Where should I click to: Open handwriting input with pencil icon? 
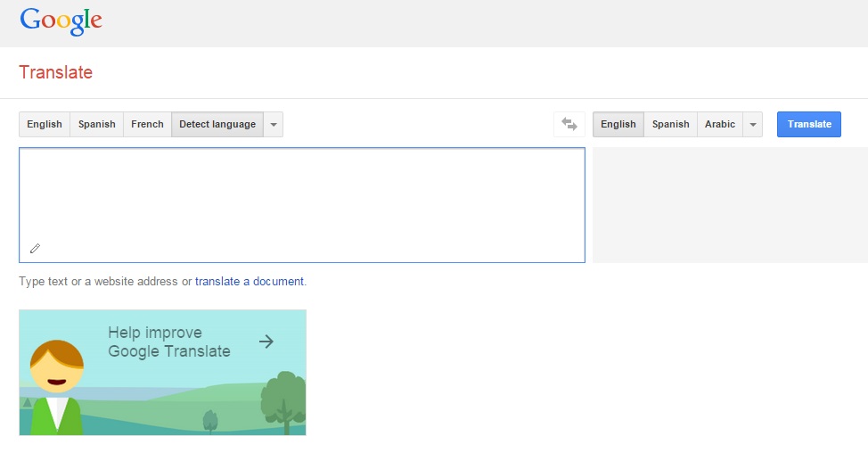pyautogui.click(x=36, y=249)
